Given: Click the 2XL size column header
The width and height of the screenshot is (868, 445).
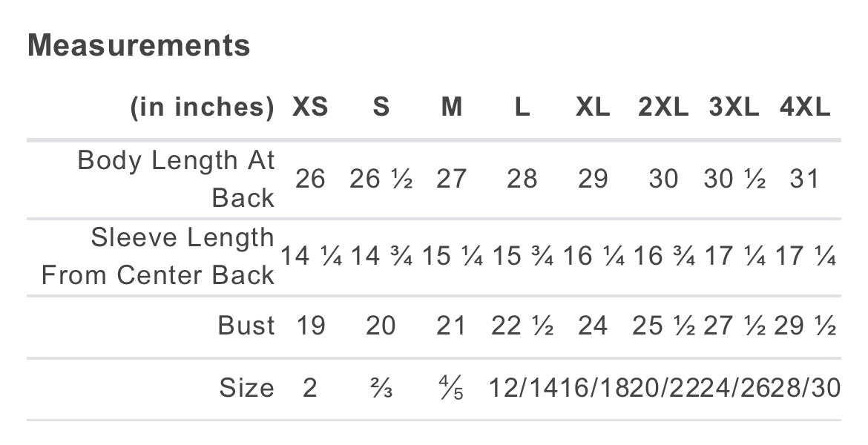Looking at the screenshot, I should pyautogui.click(x=663, y=106).
